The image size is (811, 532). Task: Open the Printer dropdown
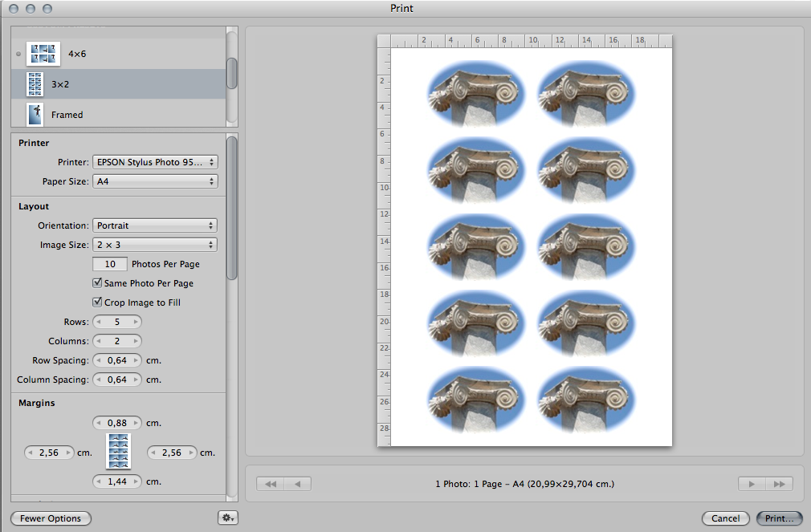coord(155,162)
